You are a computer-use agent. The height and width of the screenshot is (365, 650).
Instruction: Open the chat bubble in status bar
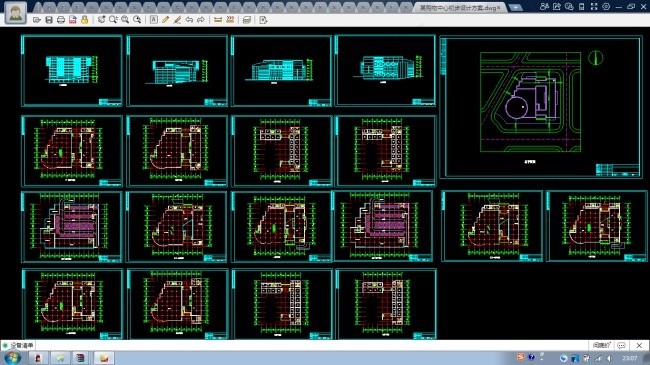(x=621, y=345)
